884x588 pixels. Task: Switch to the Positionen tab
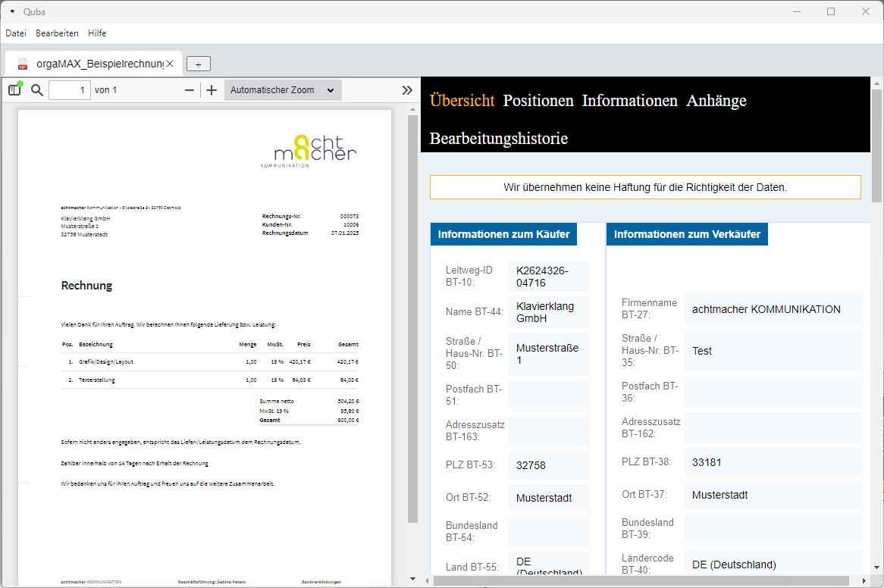pyautogui.click(x=538, y=101)
